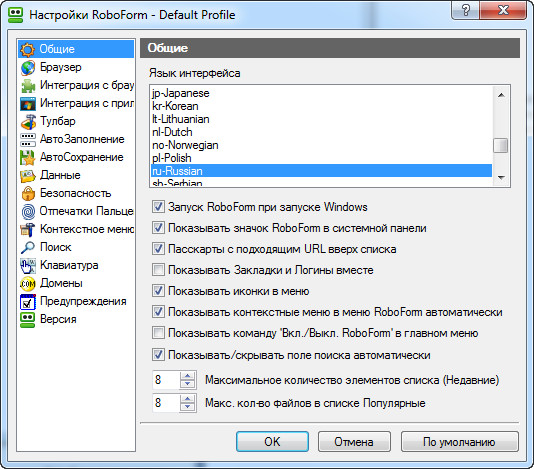Viewport: 534px width, 469px height.
Task: Open the Домены section label
Action: [x=61, y=283]
